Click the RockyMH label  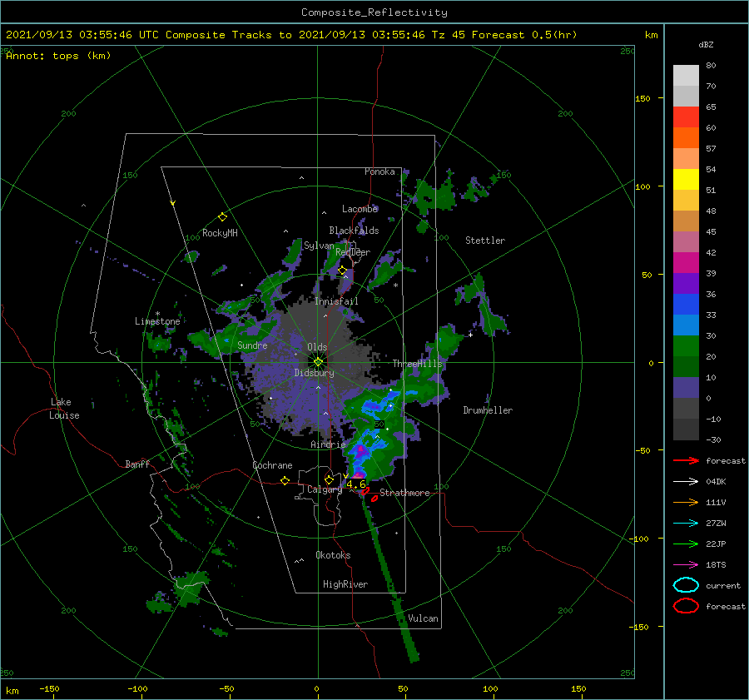coord(220,233)
